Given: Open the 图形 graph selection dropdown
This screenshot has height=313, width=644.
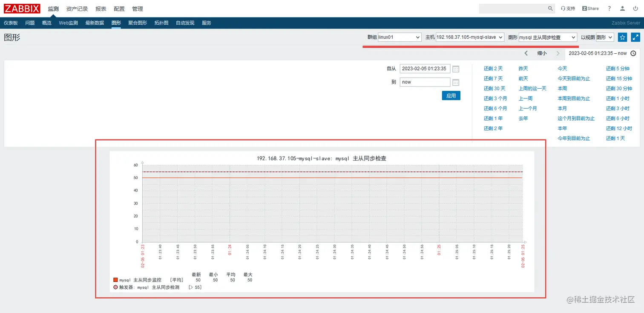Looking at the screenshot, I should tap(548, 38).
